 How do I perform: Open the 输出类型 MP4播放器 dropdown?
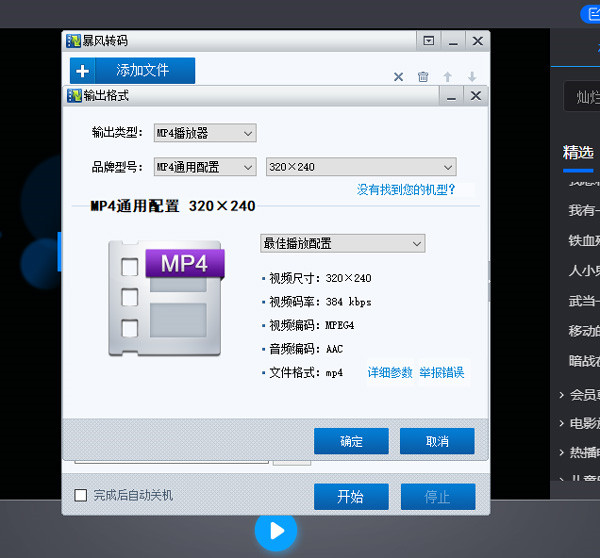coord(205,133)
